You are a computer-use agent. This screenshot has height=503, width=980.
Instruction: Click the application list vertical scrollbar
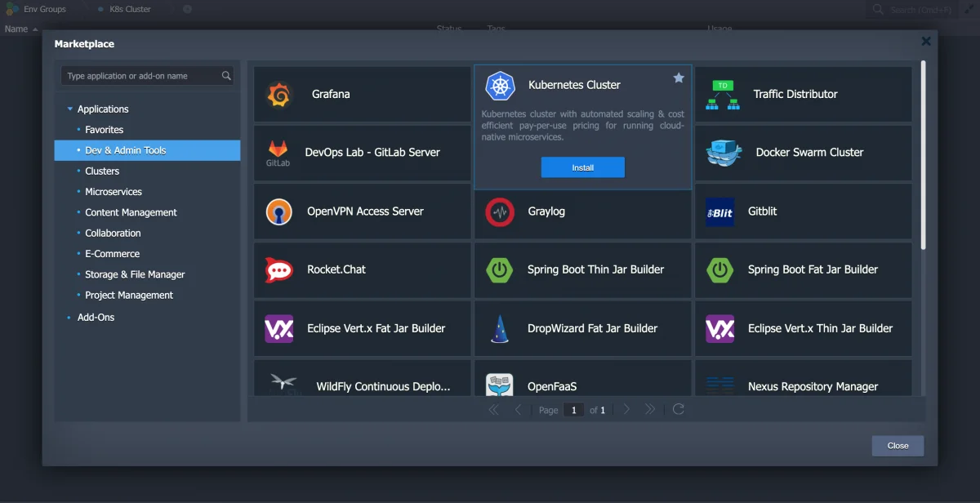coord(924,155)
